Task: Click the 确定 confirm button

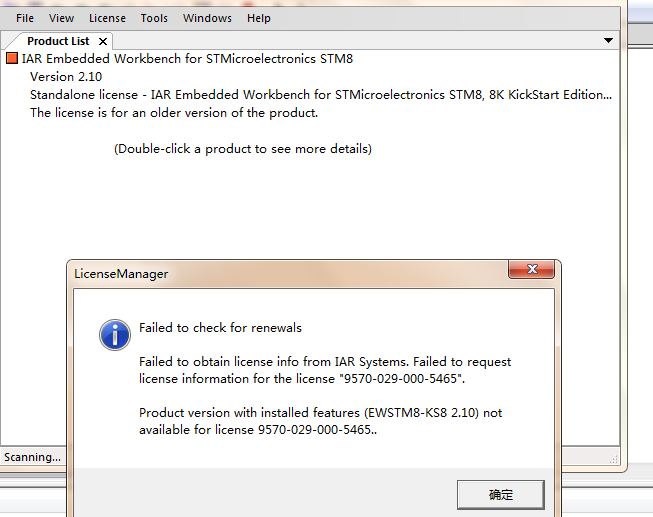Action: click(x=501, y=495)
